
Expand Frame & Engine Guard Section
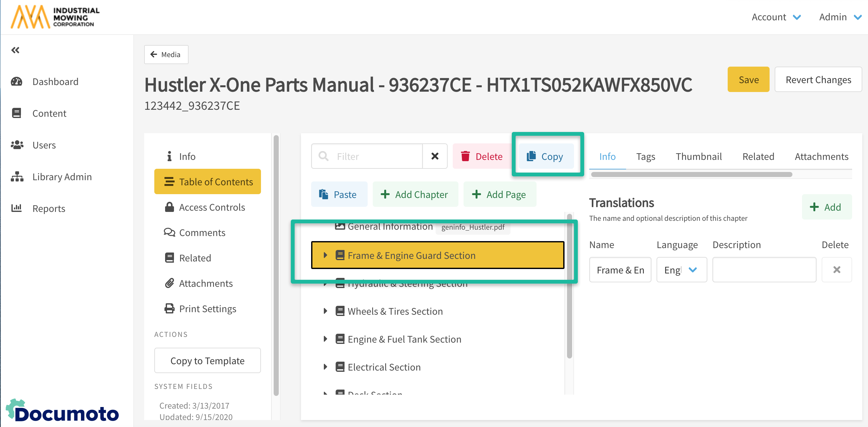point(325,255)
